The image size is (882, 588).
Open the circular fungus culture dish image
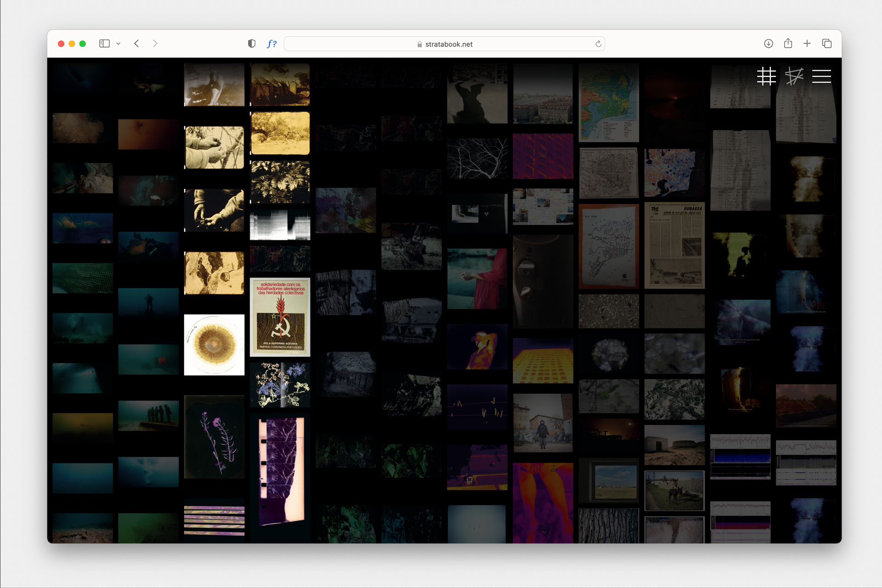pyautogui.click(x=214, y=345)
